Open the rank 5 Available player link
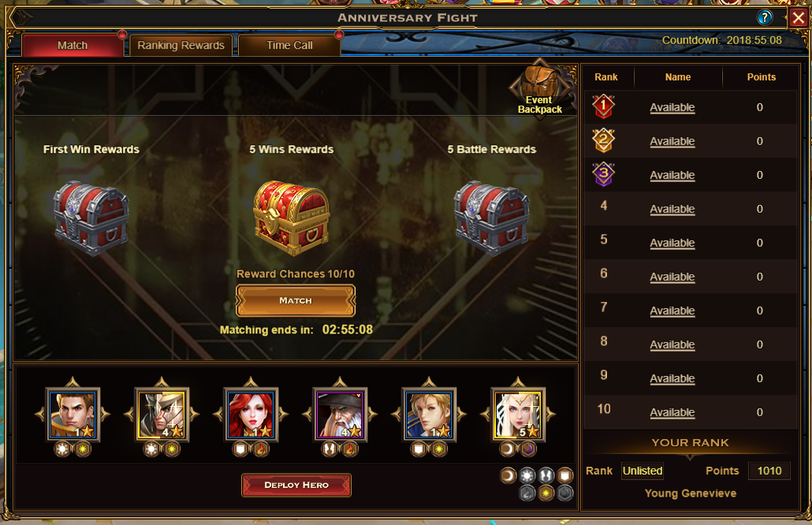This screenshot has width=812, height=525. pos(672,244)
